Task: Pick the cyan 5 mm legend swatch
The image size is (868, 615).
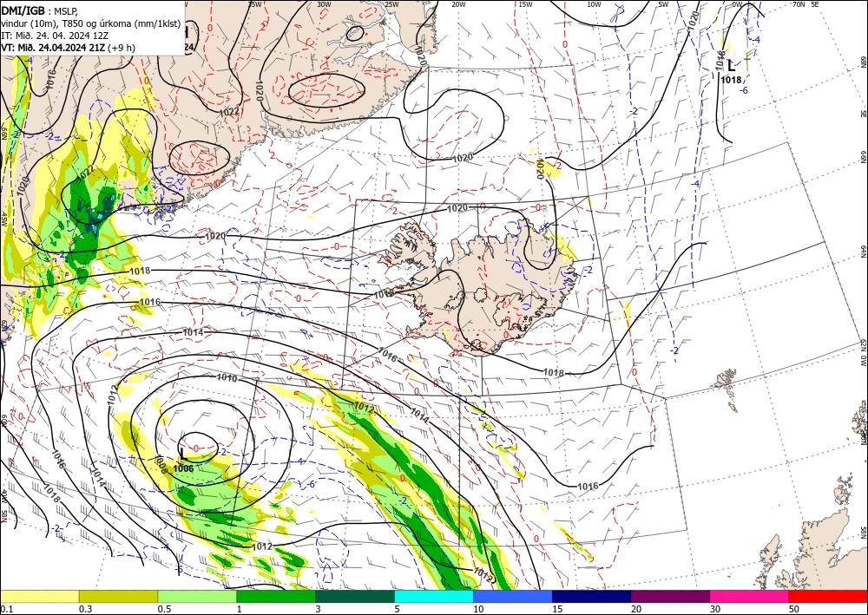Action: click(x=434, y=596)
